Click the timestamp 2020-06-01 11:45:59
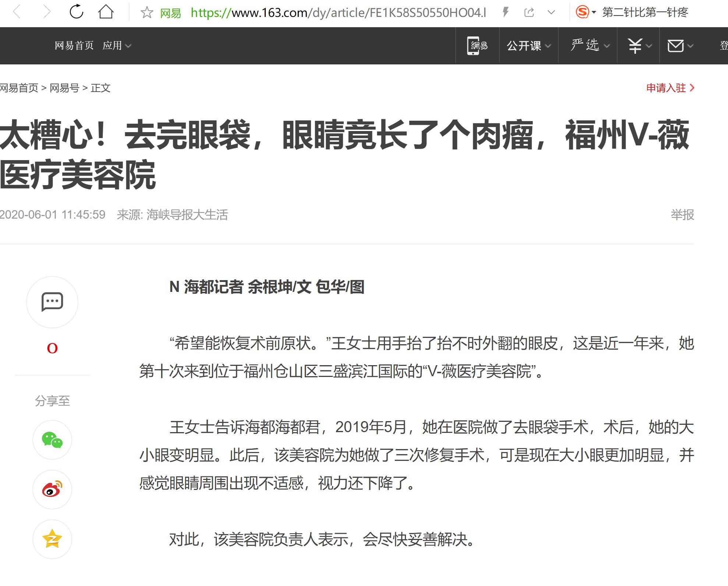This screenshot has width=728, height=586. pyautogui.click(x=53, y=215)
